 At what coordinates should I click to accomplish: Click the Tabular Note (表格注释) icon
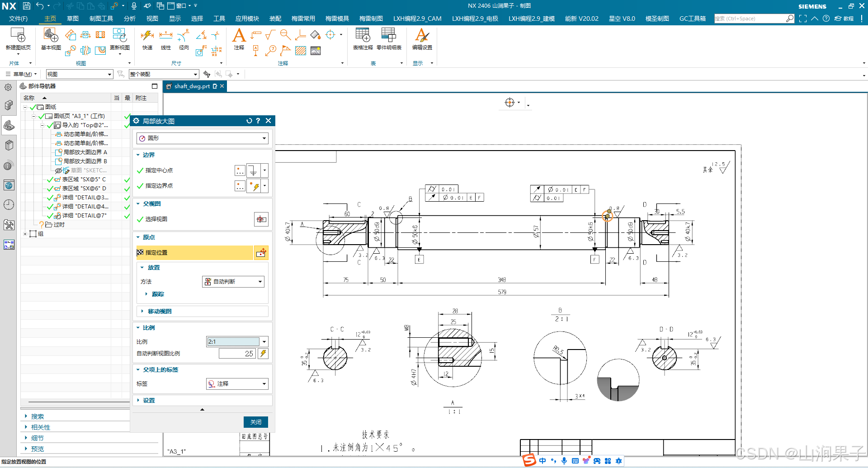click(363, 35)
